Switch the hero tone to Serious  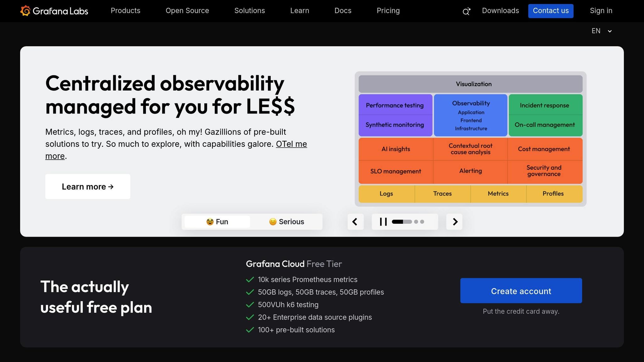[287, 222]
